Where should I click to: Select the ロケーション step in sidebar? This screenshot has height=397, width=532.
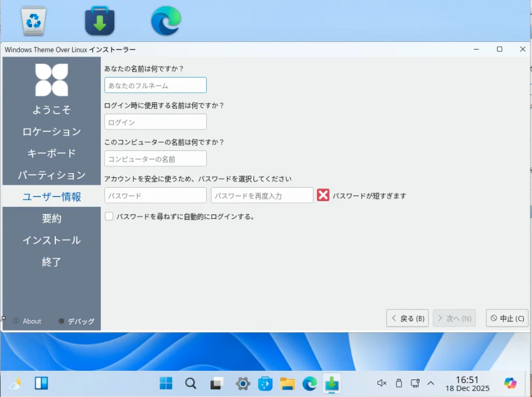52,131
